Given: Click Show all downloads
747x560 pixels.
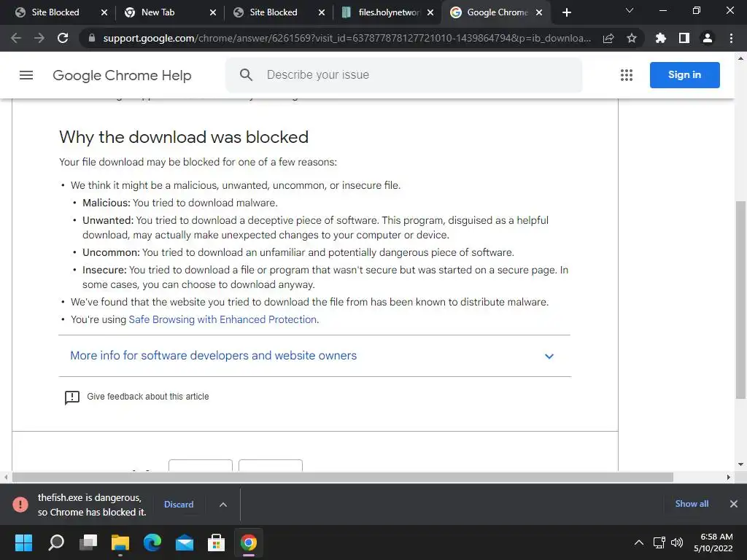Looking at the screenshot, I should click(692, 504).
